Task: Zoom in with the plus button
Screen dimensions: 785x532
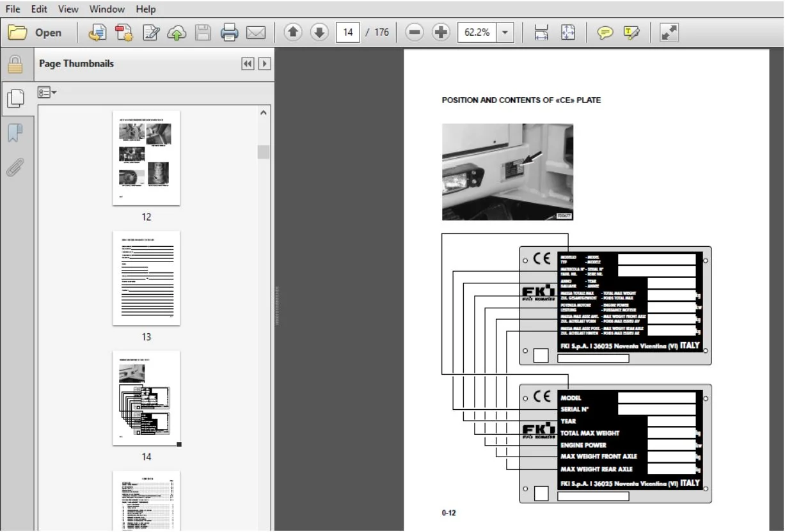Action: pyautogui.click(x=441, y=33)
